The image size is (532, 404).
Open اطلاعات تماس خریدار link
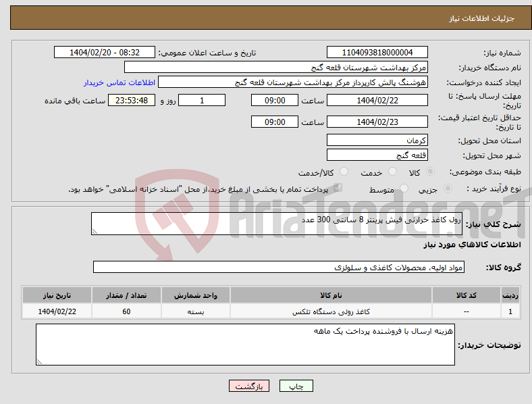[119, 82]
